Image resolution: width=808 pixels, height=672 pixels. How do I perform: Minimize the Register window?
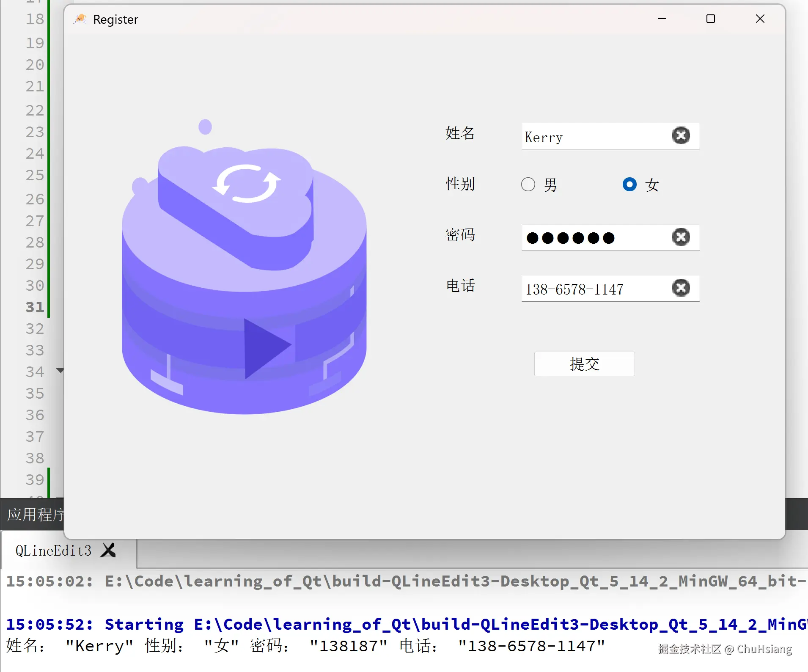[x=662, y=19]
